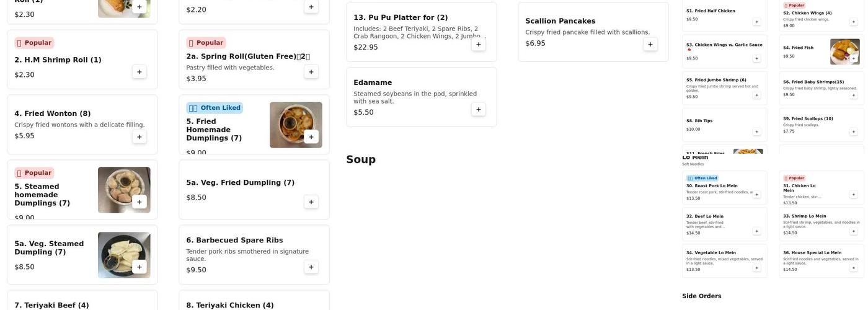This screenshot has height=310, width=868.
Task: Add 6. Barbecued Spare Ribs to order
Action: (311, 267)
